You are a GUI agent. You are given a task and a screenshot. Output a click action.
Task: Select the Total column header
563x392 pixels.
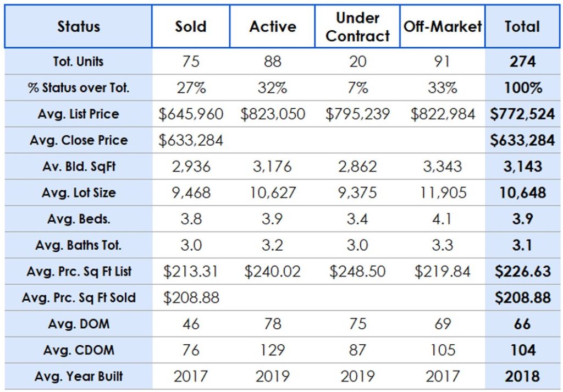pos(522,26)
